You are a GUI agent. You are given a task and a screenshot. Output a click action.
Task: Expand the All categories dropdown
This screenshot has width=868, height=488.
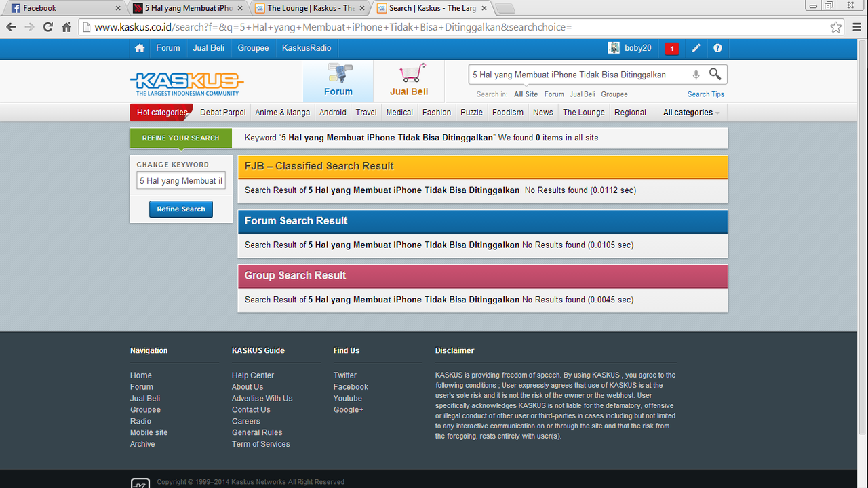691,113
